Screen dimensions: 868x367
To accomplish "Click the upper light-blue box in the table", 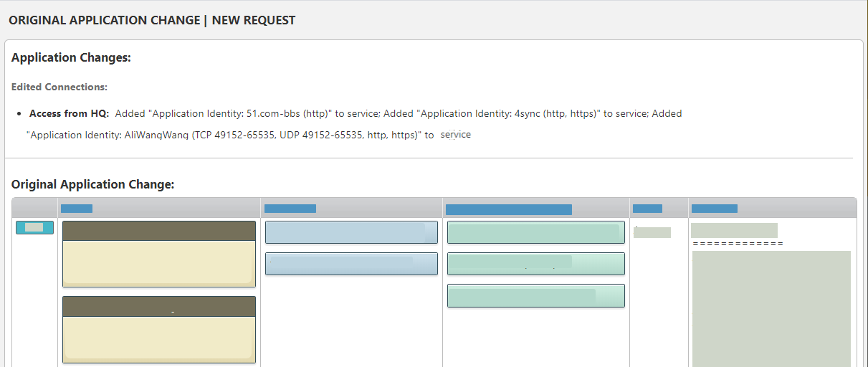I will click(x=351, y=232).
